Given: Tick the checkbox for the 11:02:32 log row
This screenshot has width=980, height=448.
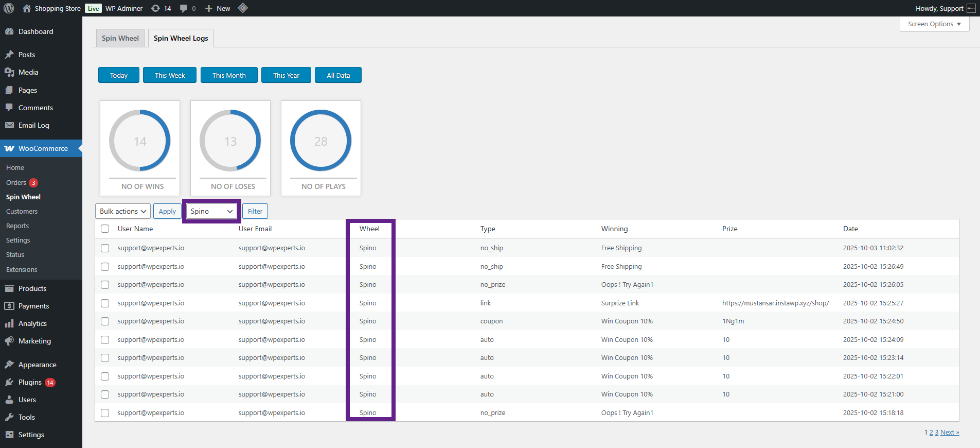Looking at the screenshot, I should pyautogui.click(x=105, y=248).
